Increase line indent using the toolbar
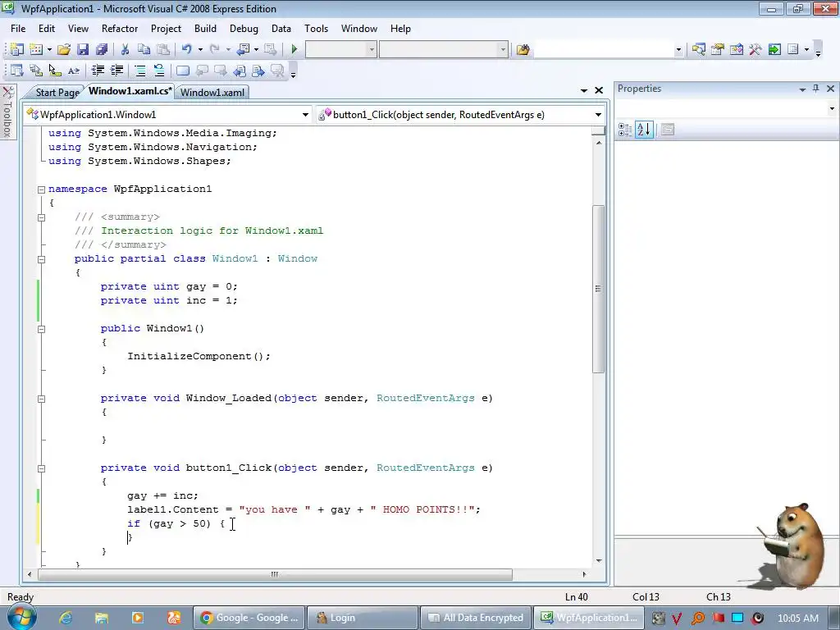This screenshot has height=630, width=840. tap(116, 71)
